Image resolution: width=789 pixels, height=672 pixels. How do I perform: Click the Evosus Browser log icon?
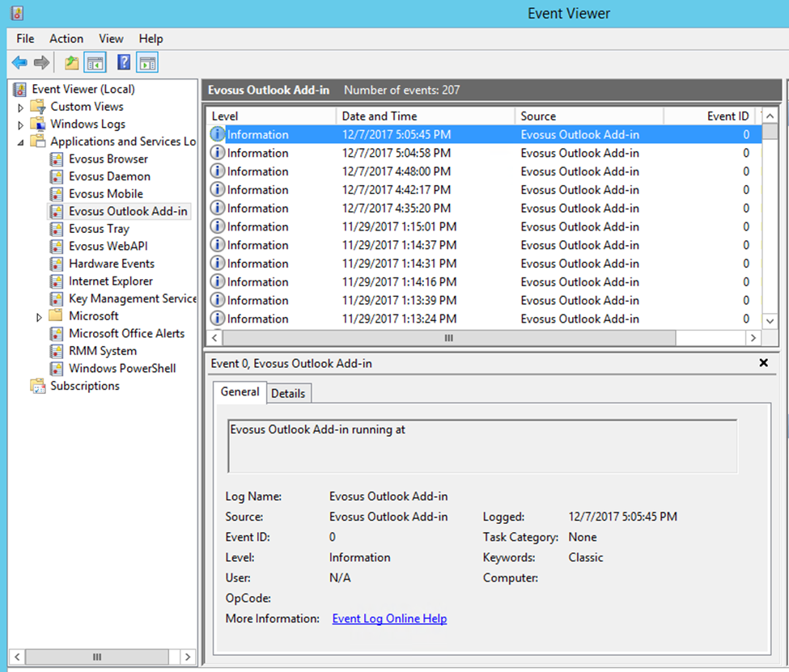57,159
